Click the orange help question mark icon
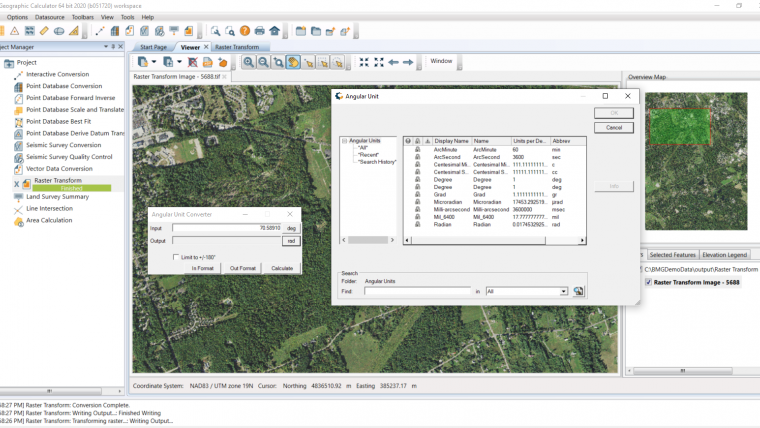This screenshot has height=428, width=760. point(245,31)
